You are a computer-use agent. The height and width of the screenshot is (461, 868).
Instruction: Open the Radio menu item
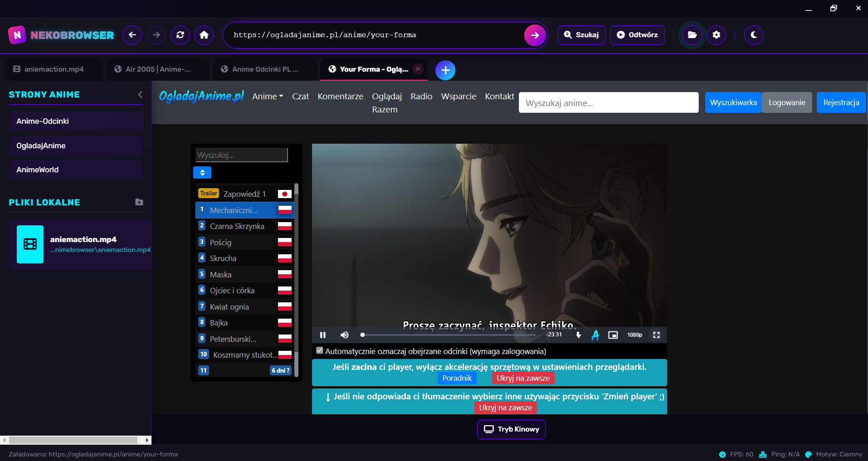[421, 97]
